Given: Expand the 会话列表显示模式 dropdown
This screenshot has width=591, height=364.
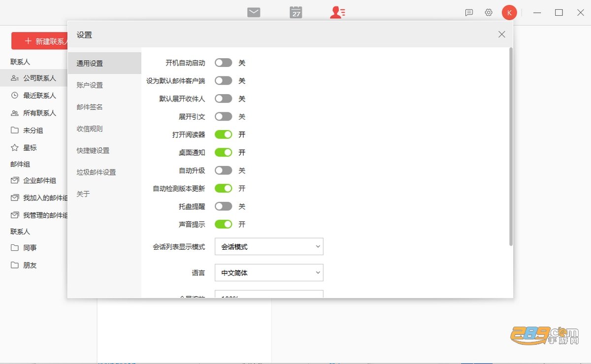Looking at the screenshot, I should pyautogui.click(x=269, y=247).
